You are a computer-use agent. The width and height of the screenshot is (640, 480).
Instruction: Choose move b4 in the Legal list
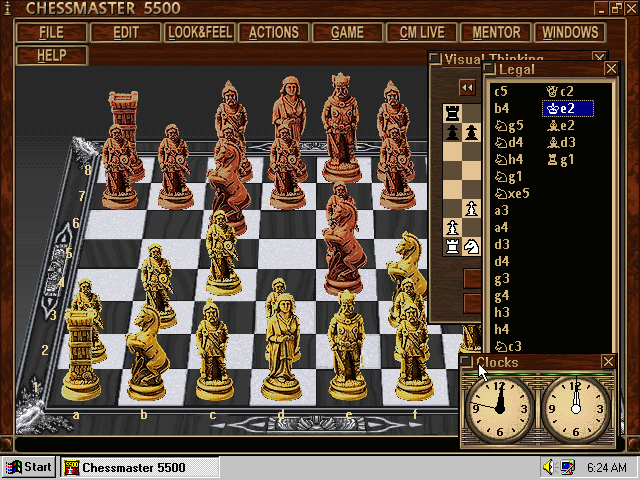click(502, 109)
